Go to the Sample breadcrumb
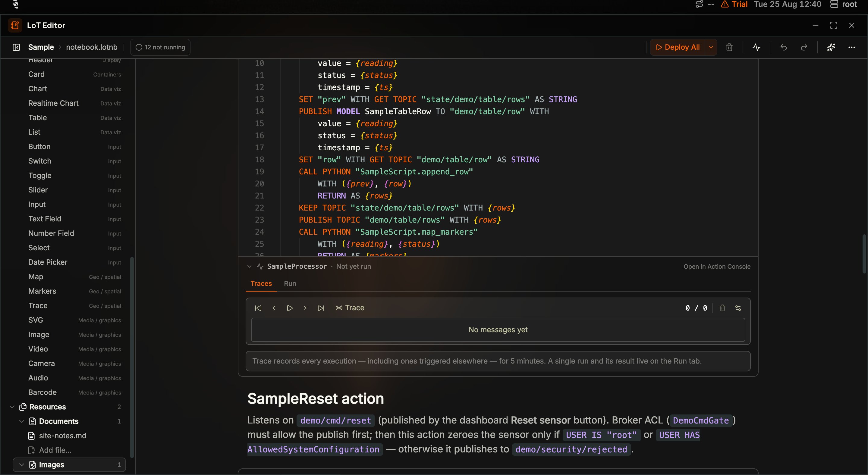 41,47
